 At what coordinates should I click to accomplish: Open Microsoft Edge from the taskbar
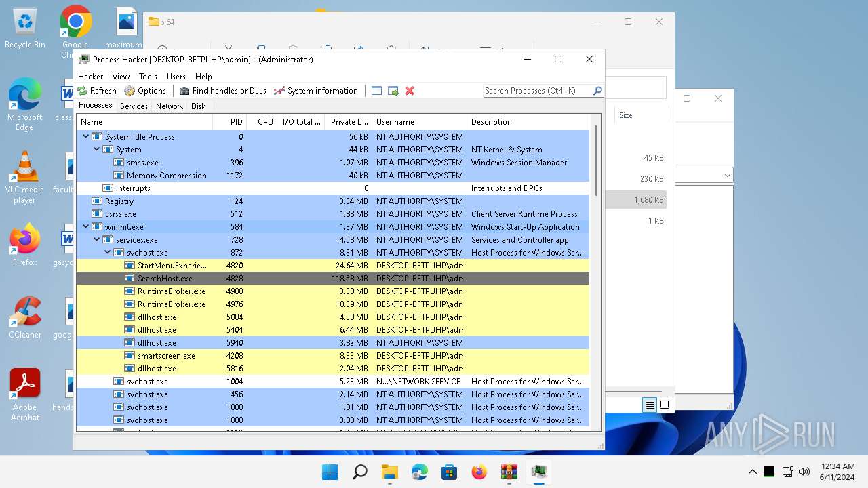tap(420, 472)
